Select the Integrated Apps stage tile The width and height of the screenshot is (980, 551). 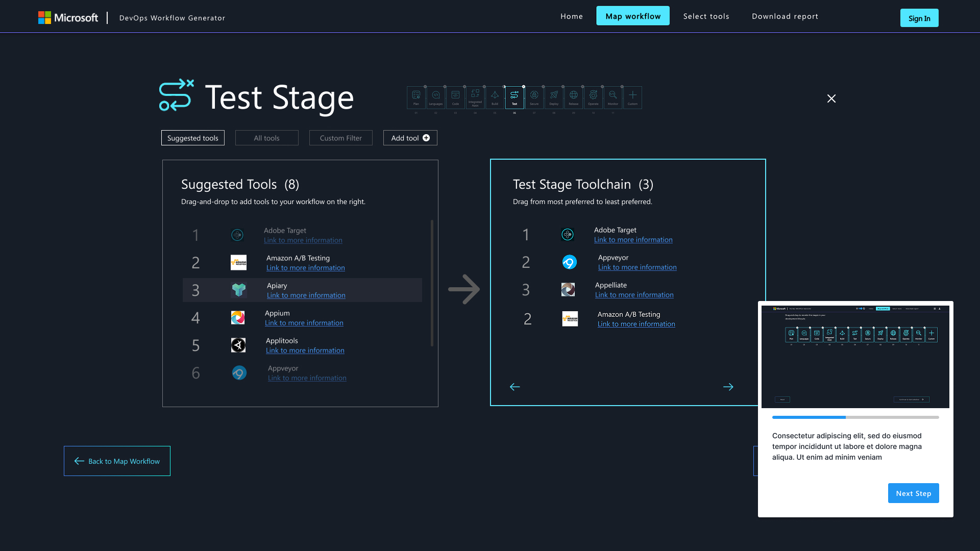click(475, 97)
